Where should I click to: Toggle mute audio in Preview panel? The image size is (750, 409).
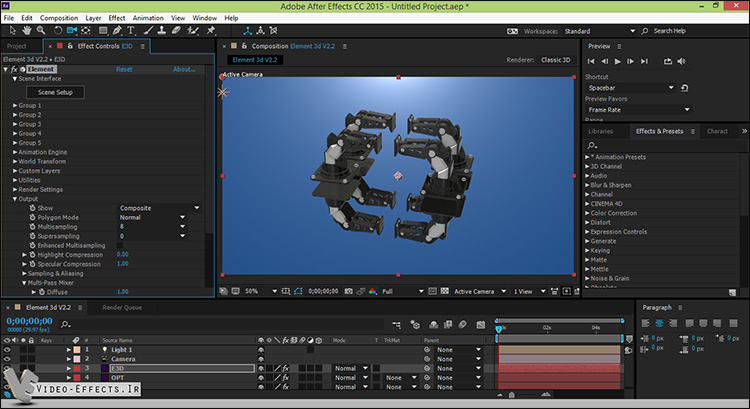coord(682,61)
